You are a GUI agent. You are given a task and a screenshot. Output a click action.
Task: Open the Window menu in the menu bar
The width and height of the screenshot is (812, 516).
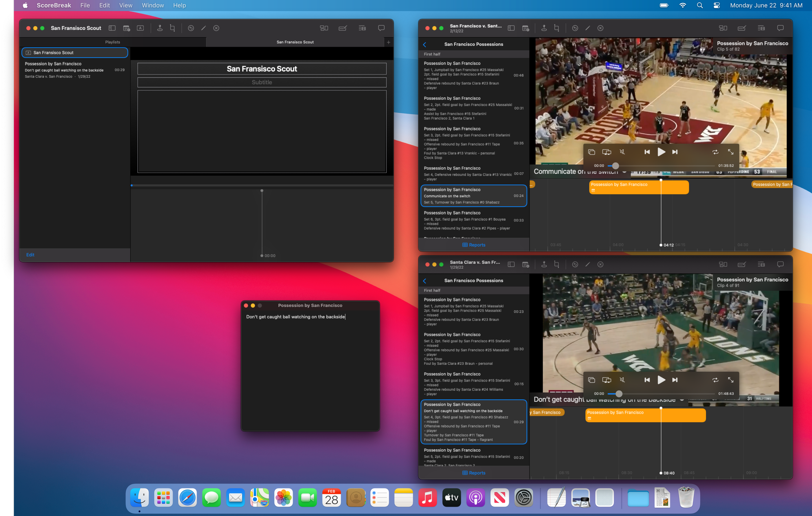coord(152,6)
